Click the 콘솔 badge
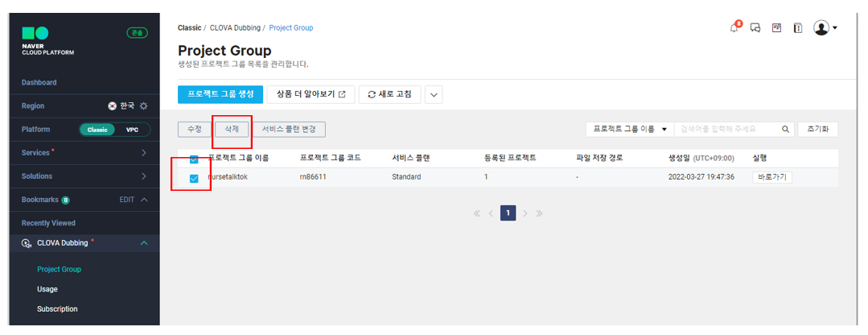The height and width of the screenshot is (335, 868). pos(137,33)
